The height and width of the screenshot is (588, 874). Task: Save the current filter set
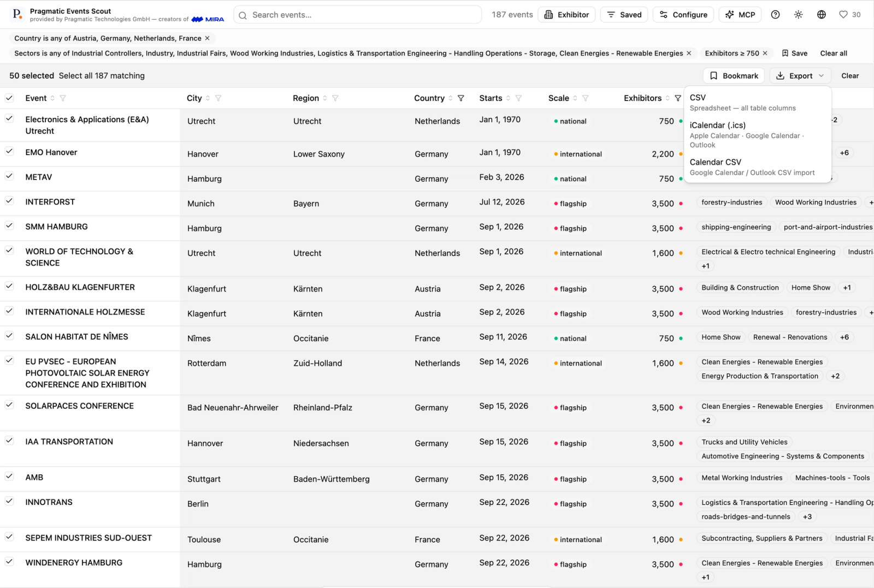(794, 53)
